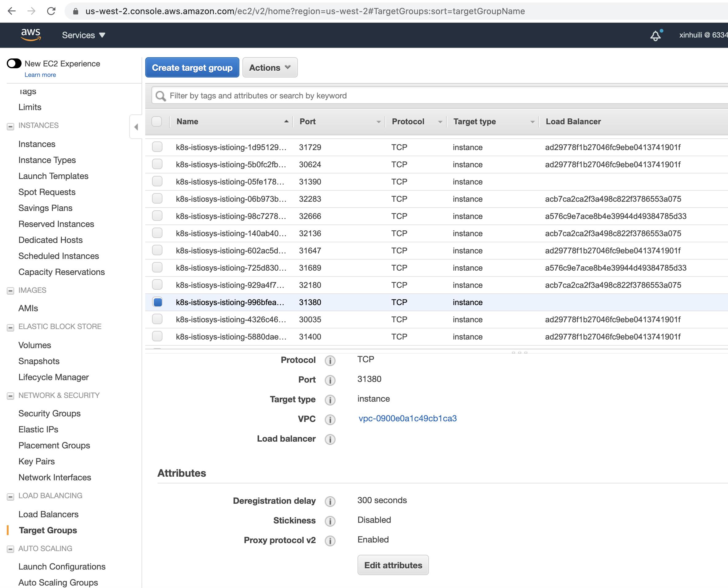This screenshot has height=588, width=728.
Task: Collapse the sidebar with the arrow handle
Action: point(136,127)
